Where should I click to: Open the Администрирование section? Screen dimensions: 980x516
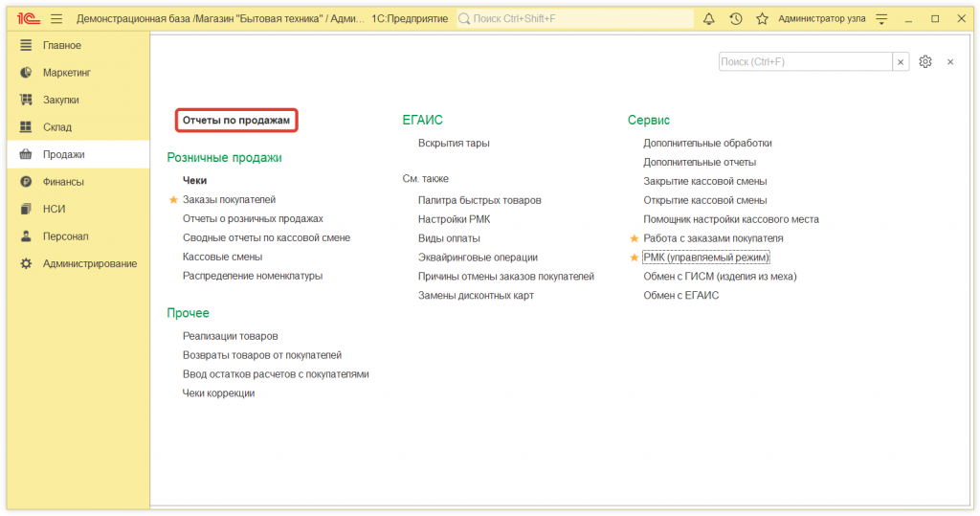[89, 263]
